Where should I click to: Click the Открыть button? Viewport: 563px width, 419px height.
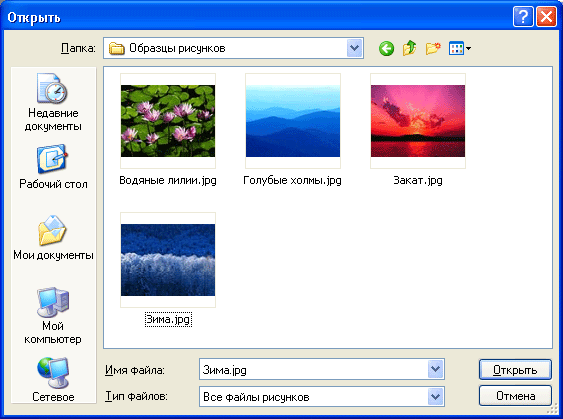pos(515,369)
